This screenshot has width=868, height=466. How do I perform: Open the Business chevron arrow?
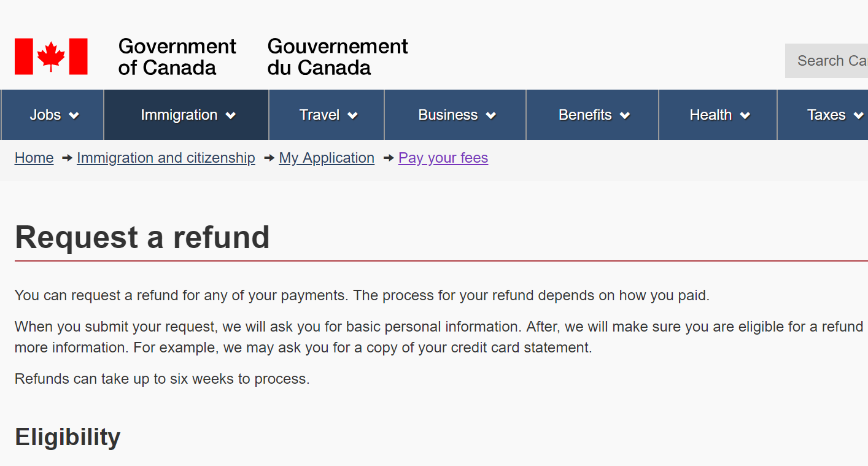(x=491, y=115)
